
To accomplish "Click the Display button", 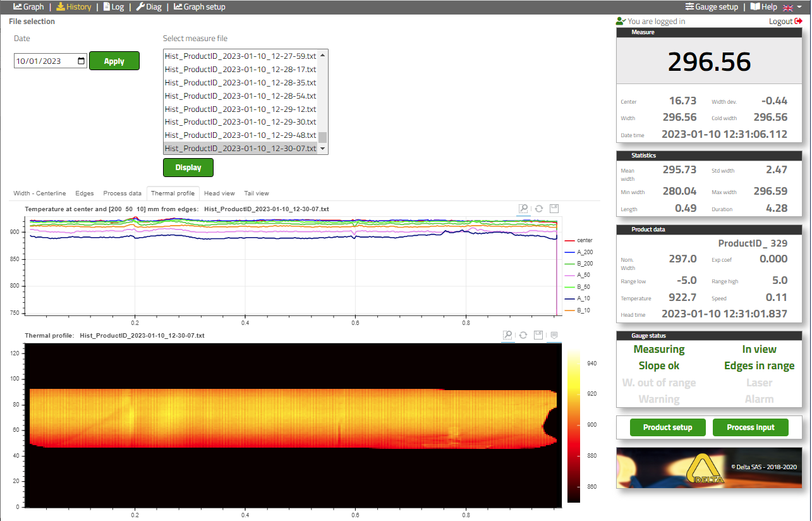I will click(188, 168).
